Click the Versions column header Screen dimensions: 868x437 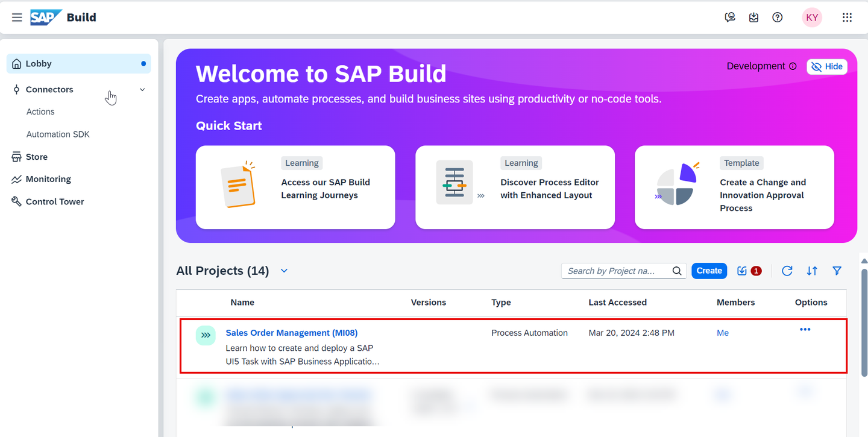pyautogui.click(x=429, y=303)
